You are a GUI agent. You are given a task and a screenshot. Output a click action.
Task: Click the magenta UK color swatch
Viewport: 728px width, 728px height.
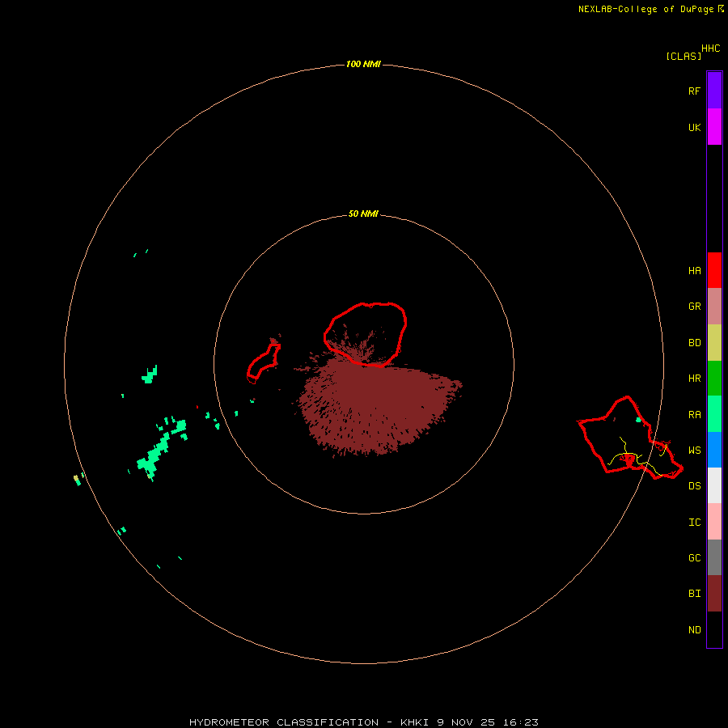pyautogui.click(x=714, y=127)
